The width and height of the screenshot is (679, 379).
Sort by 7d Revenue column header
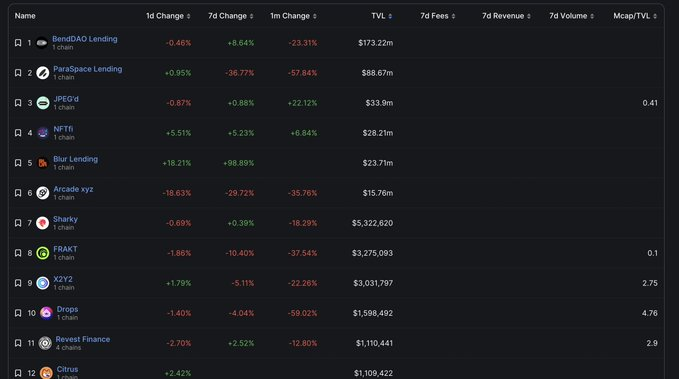[506, 16]
